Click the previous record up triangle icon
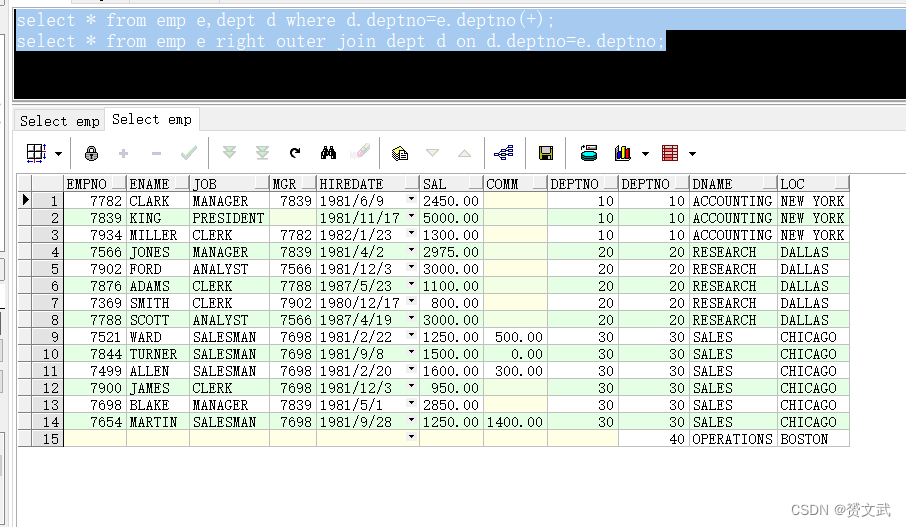This screenshot has width=906, height=527. pos(464,153)
